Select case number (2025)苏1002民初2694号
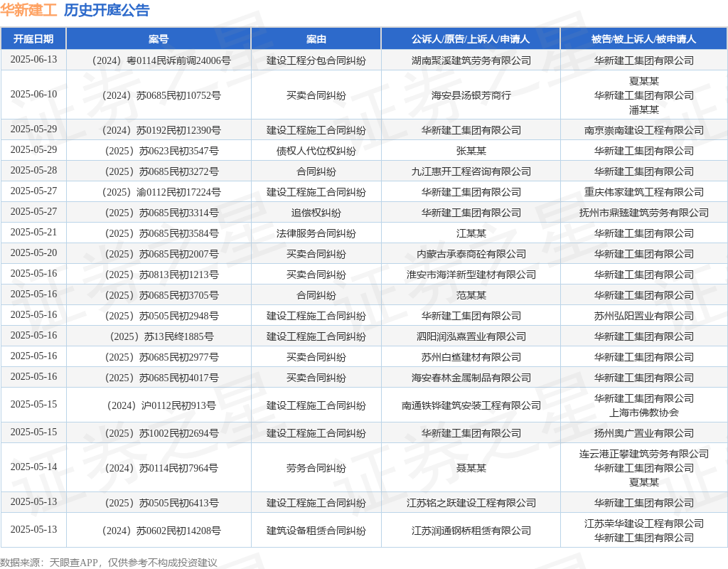Viewport: 728px width, 569px height. click(159, 433)
